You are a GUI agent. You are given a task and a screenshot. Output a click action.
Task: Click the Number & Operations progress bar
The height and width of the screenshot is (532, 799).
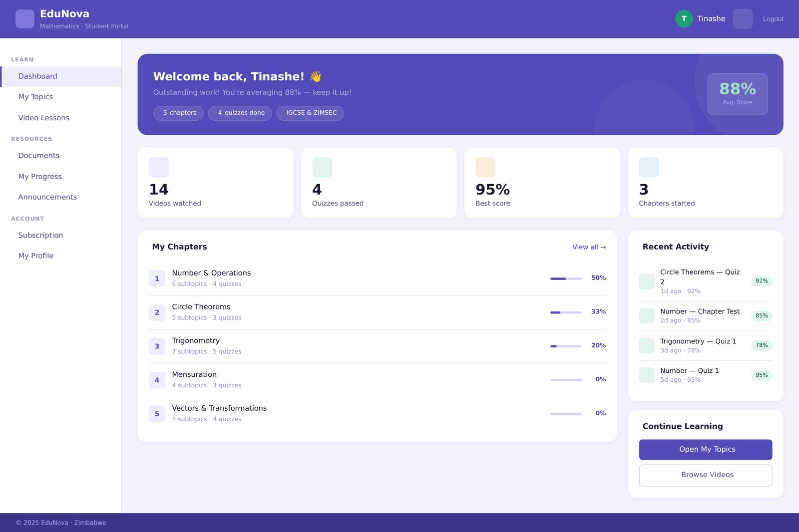(566, 278)
